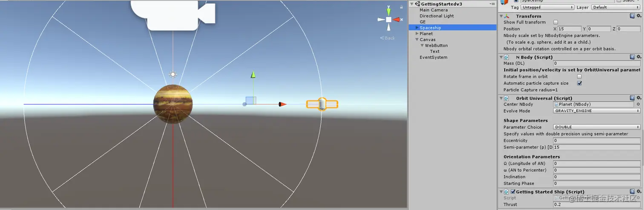Screen dimensions: 644x210
Task: Open the Transform component gear menu
Action: (638, 16)
